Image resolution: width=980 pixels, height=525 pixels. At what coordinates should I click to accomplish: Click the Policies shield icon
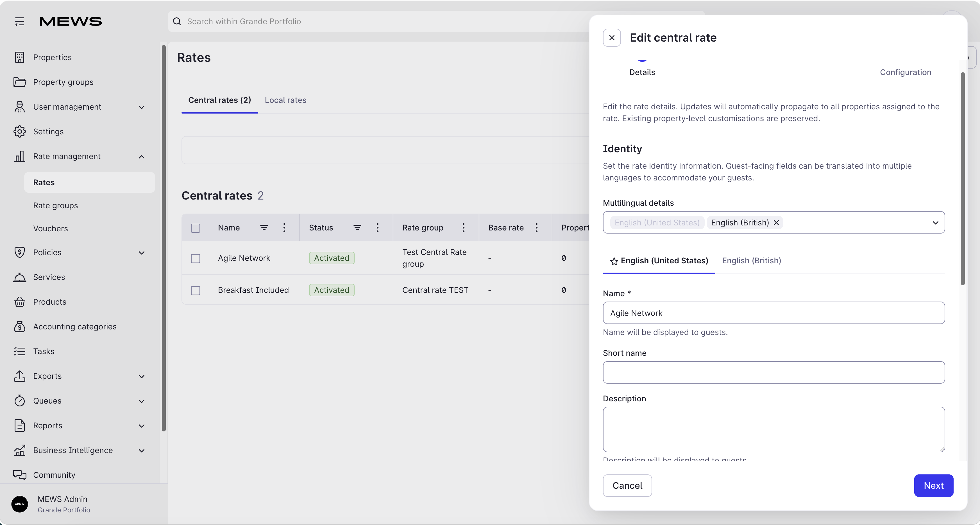pos(19,252)
